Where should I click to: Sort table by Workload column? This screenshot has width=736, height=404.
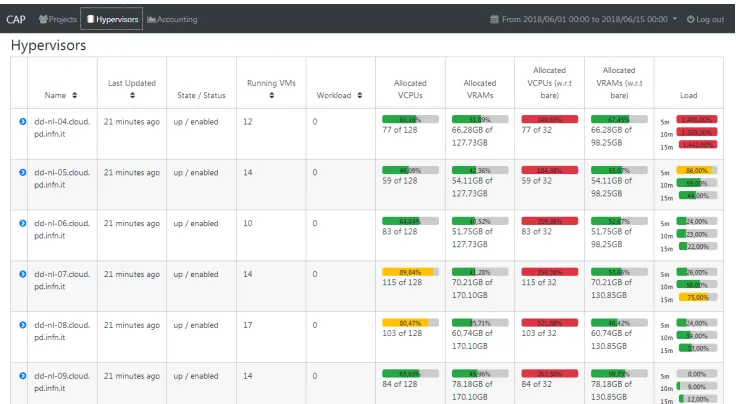coord(360,95)
